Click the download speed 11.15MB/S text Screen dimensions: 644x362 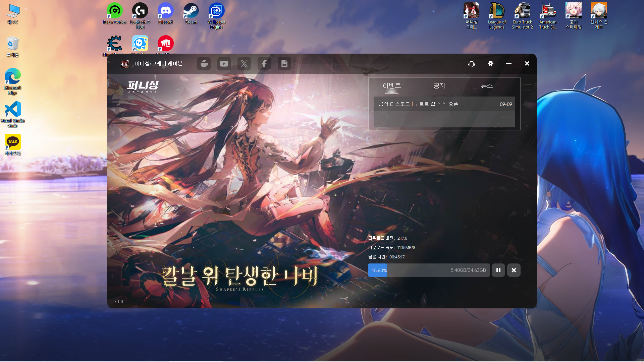406,248
